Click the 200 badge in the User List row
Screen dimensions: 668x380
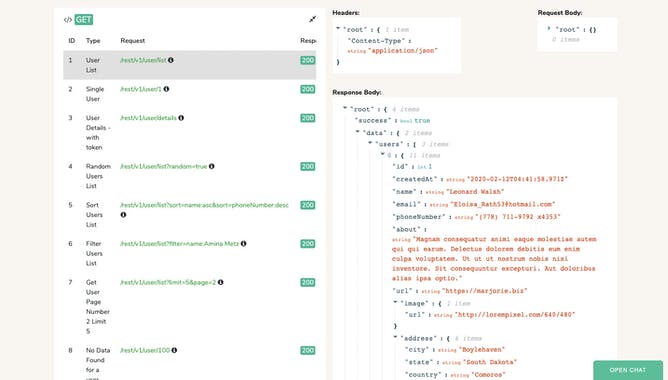tap(308, 60)
